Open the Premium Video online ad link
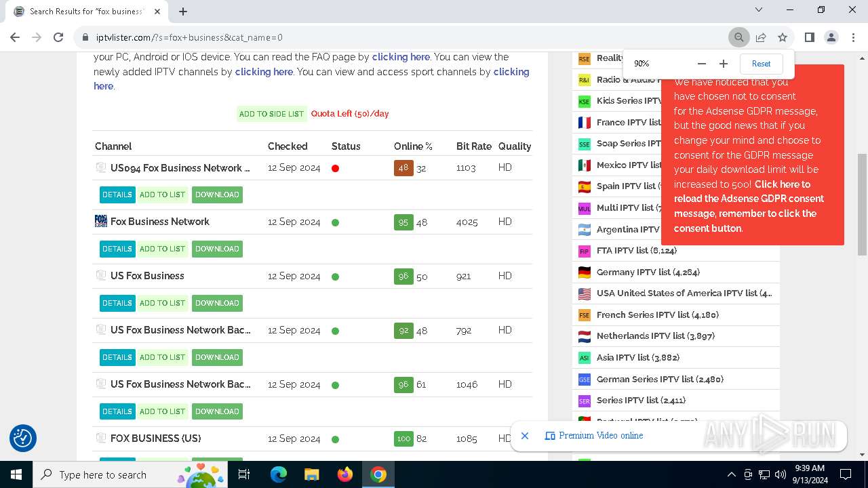 tap(601, 436)
